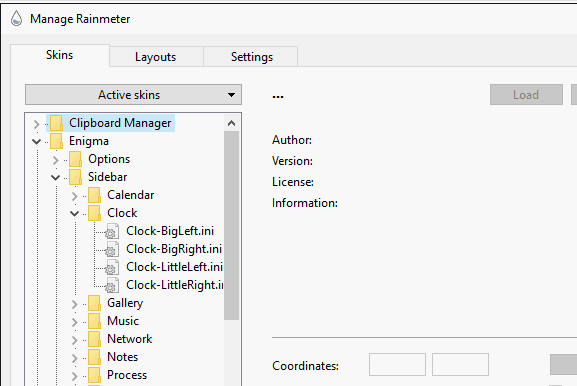Click the Options folder icon
Viewport: 577px width, 386px height.
click(x=75, y=159)
